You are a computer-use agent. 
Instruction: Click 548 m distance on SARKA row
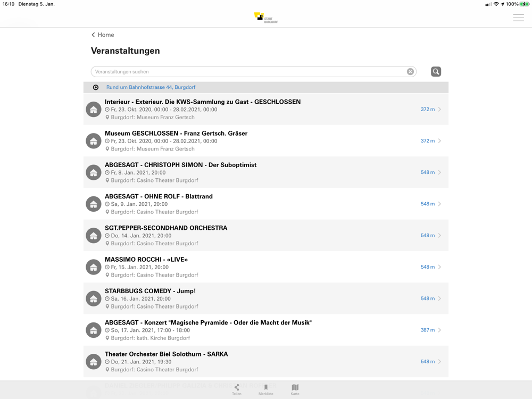428,362
